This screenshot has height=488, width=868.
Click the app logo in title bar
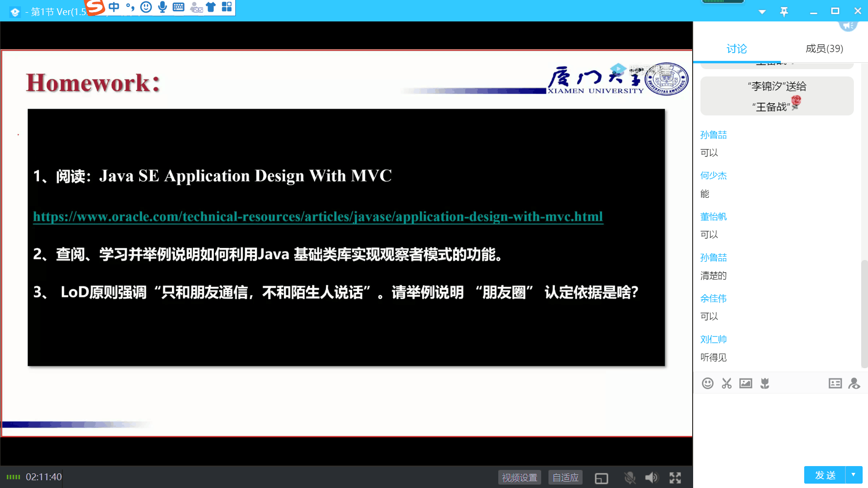pyautogui.click(x=15, y=12)
